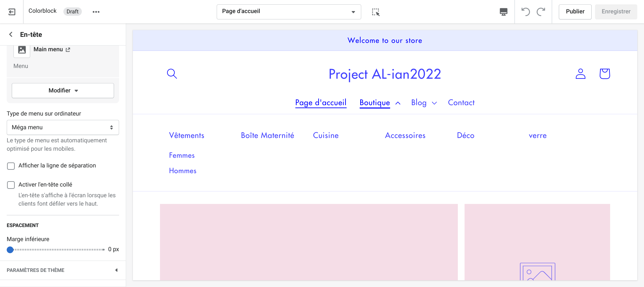Screen dimensions: 644x287
Task: Go back using the arrow beside En-tête
Action: pyautogui.click(x=11, y=34)
